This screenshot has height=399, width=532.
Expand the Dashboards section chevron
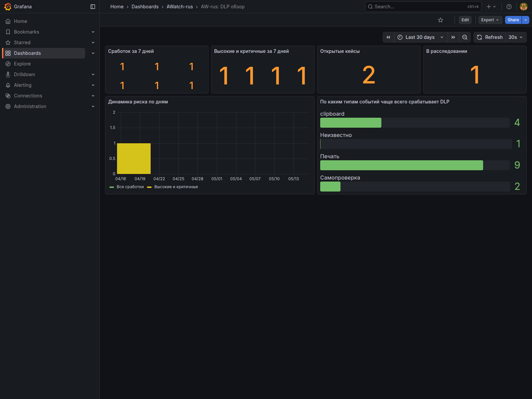93,53
